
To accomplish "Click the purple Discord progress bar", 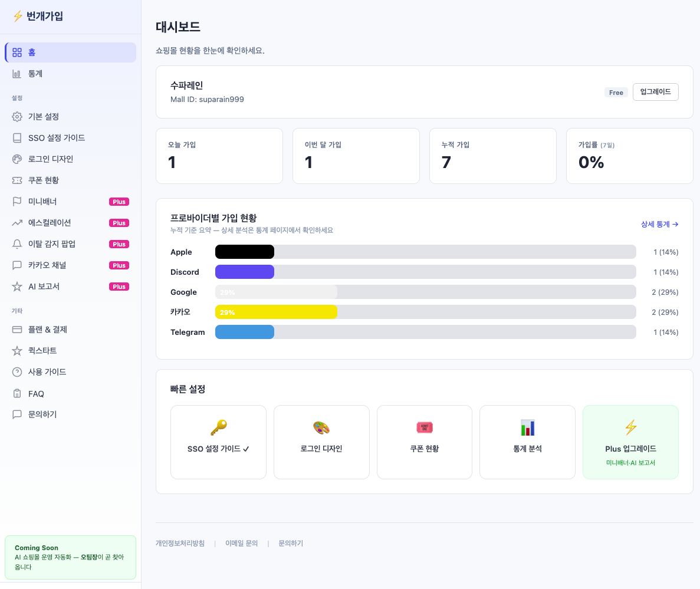I will point(245,272).
